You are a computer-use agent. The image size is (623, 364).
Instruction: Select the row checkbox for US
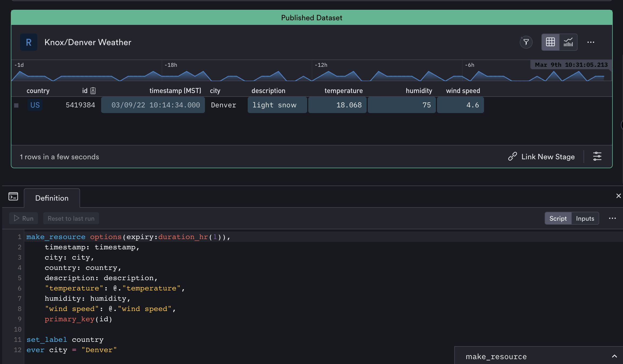coord(16,105)
